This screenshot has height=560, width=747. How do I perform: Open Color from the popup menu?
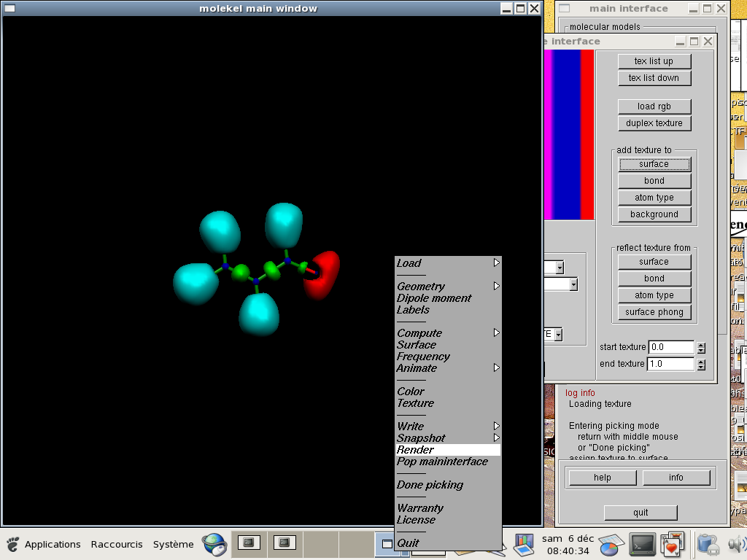pyautogui.click(x=448, y=392)
